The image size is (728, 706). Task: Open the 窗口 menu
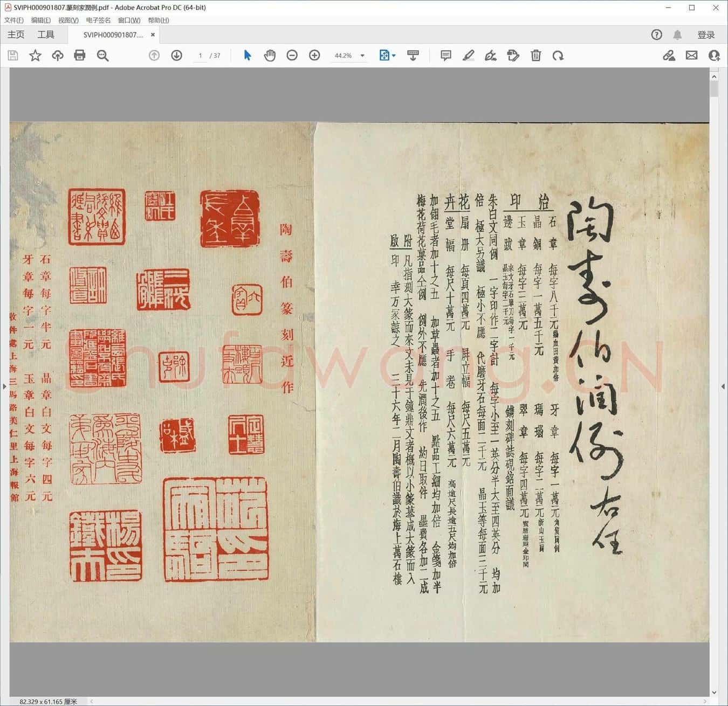pos(129,20)
